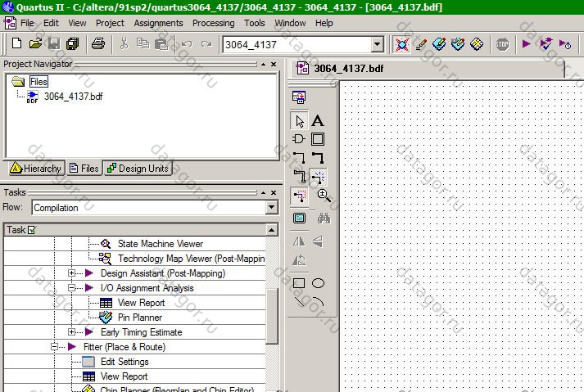This screenshot has height=392, width=584.
Task: Select the Block tool square icon
Action: tap(318, 139)
